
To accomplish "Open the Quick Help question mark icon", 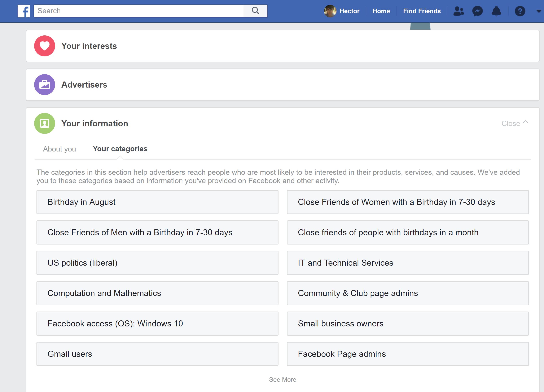I will tap(520, 11).
